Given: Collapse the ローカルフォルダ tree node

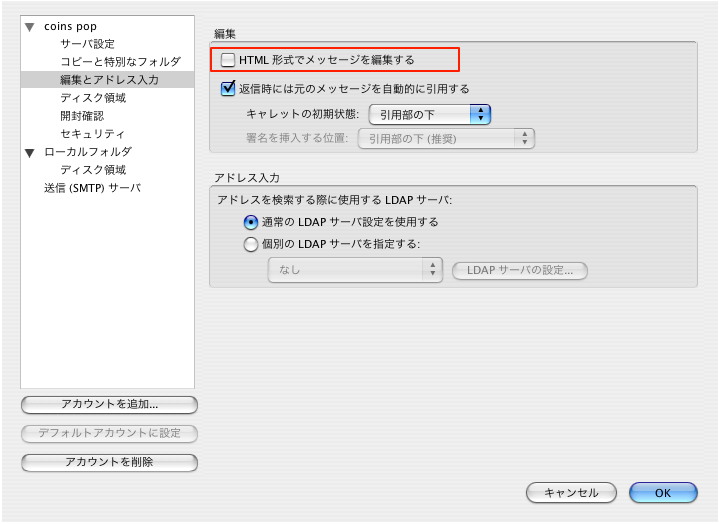Looking at the screenshot, I should click(30, 153).
